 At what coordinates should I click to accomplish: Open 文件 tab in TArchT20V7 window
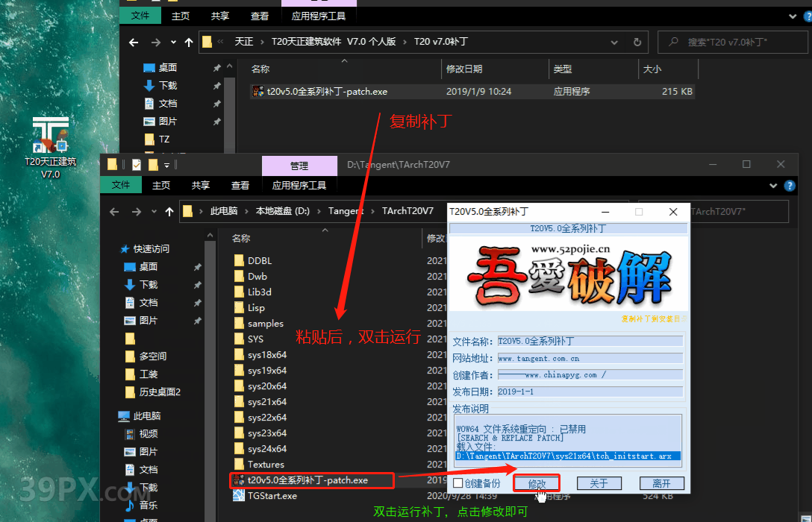[121, 185]
